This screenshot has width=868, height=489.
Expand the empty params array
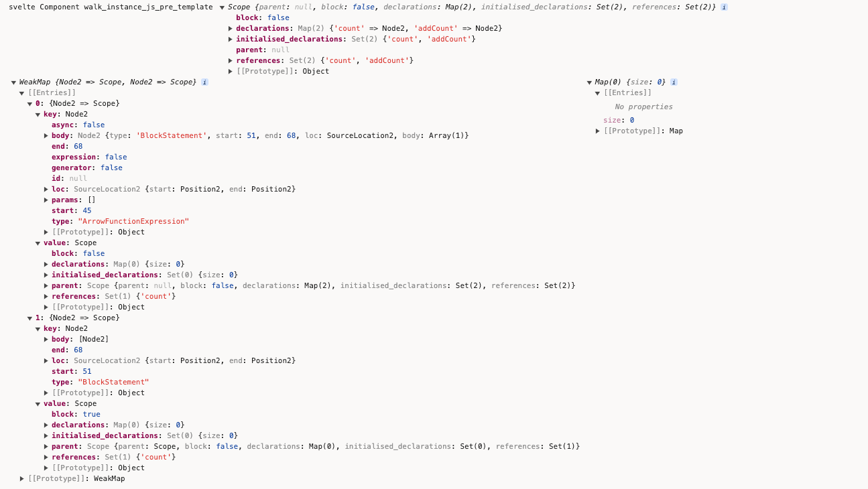(46, 200)
